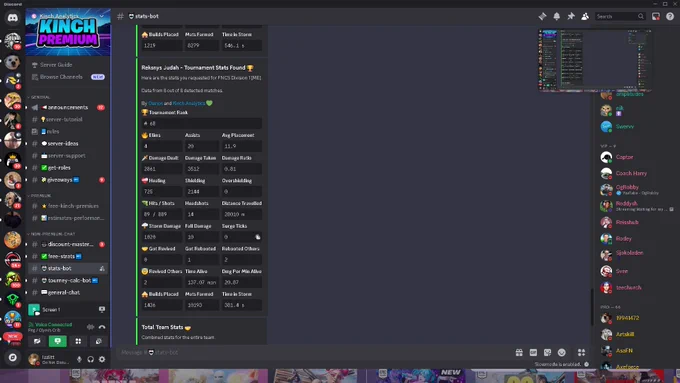
Task: Open the free-kinch-premium channel
Action: (x=68, y=206)
